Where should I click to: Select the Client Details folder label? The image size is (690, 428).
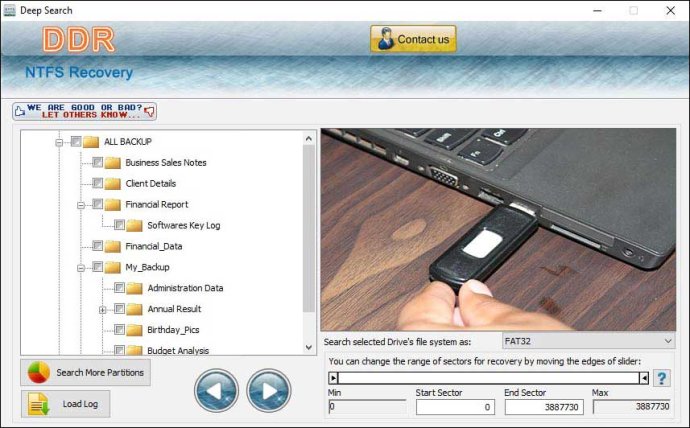point(150,183)
